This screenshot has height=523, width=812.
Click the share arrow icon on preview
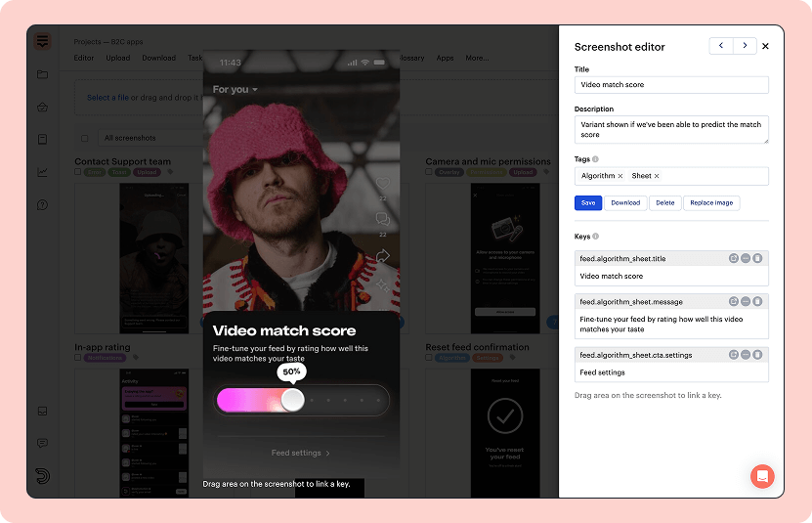point(383,255)
